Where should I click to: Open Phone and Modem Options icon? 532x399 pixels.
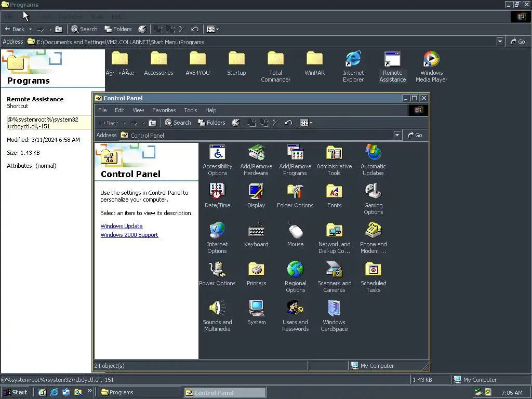373,238
